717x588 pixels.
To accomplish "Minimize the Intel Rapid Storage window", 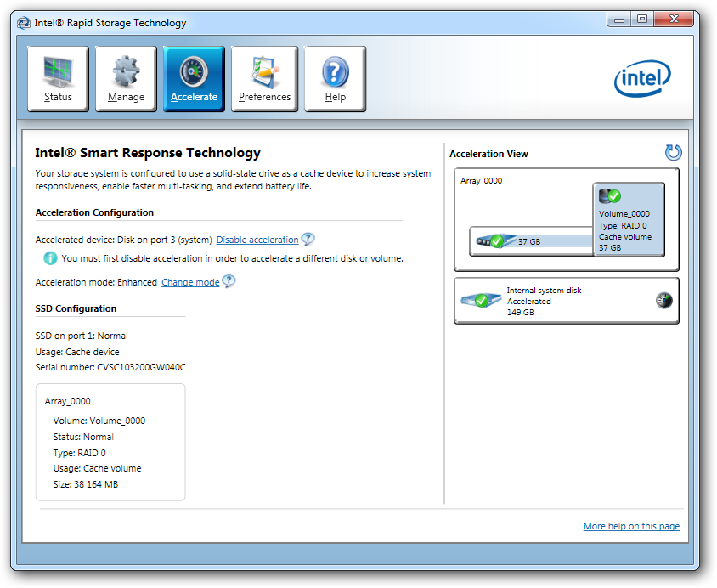I will 619,20.
